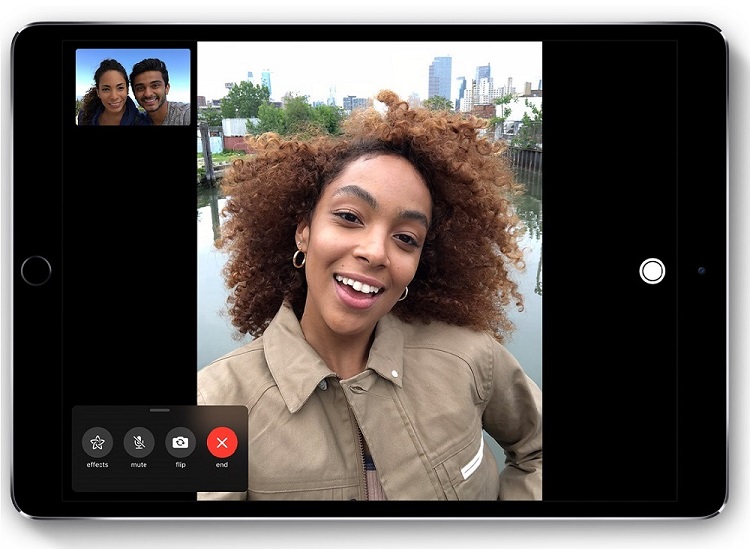Click the 'mute' label
Image resolution: width=750 pixels, height=549 pixels.
139,465
